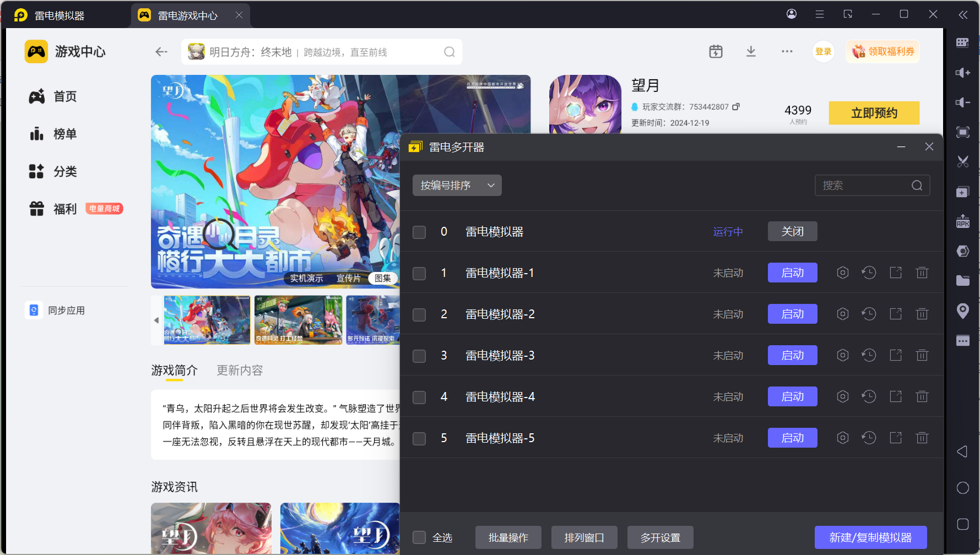The width and height of the screenshot is (980, 555).
Task: Expand the 按编号排序 sort dropdown
Action: [x=457, y=186]
